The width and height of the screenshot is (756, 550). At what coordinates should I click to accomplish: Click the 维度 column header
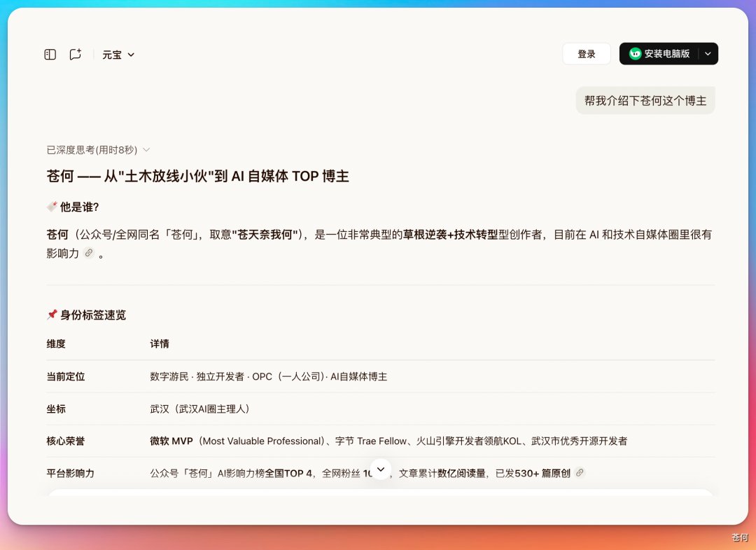pos(56,343)
